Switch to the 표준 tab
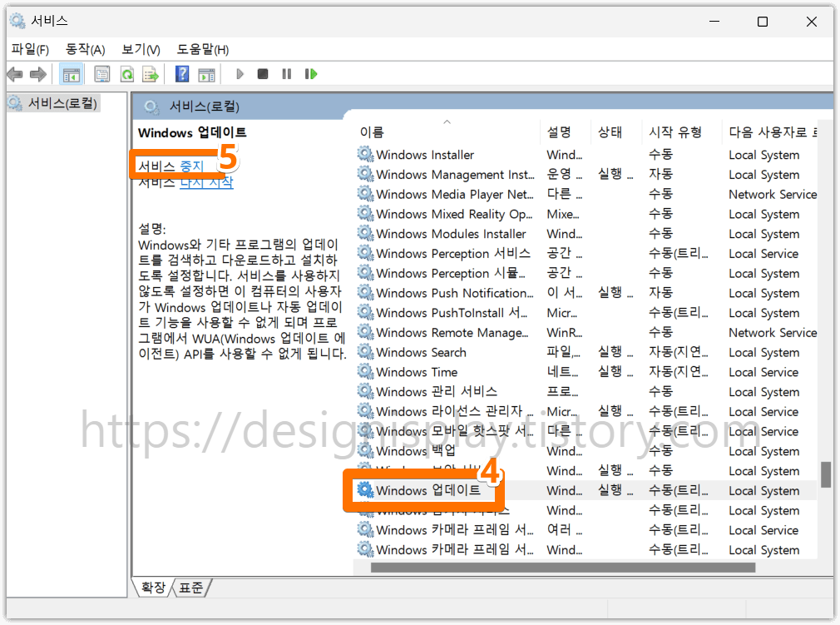The width and height of the screenshot is (840, 625). pos(191,588)
